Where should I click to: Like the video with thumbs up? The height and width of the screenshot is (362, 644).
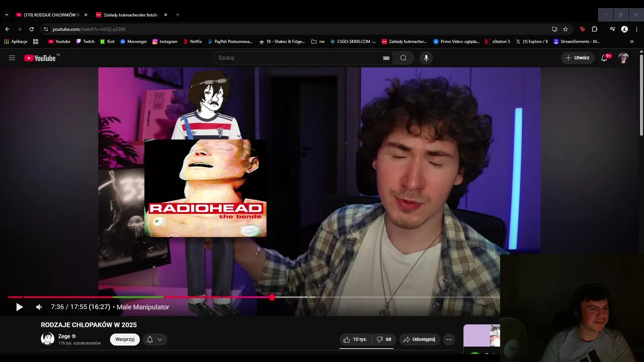(x=355, y=339)
